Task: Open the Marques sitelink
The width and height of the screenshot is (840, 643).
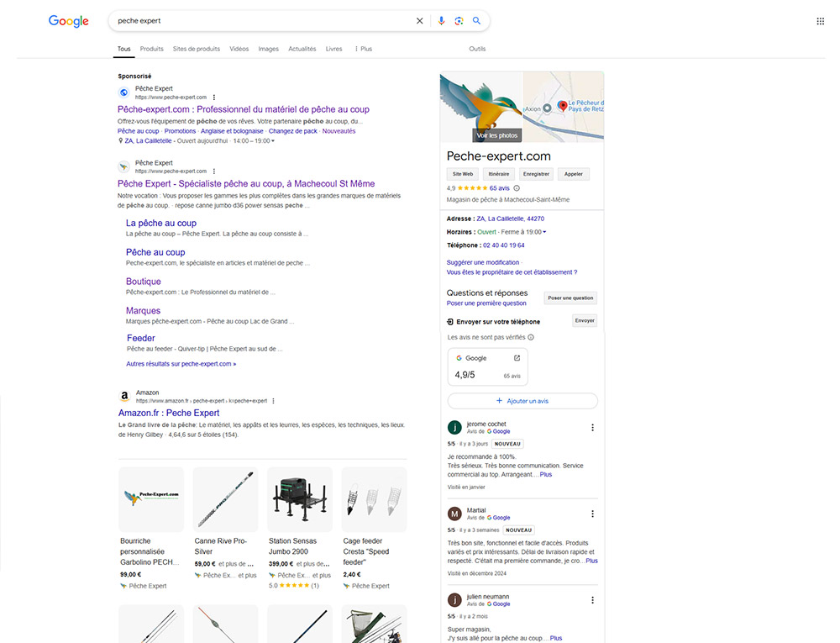Action: (143, 311)
